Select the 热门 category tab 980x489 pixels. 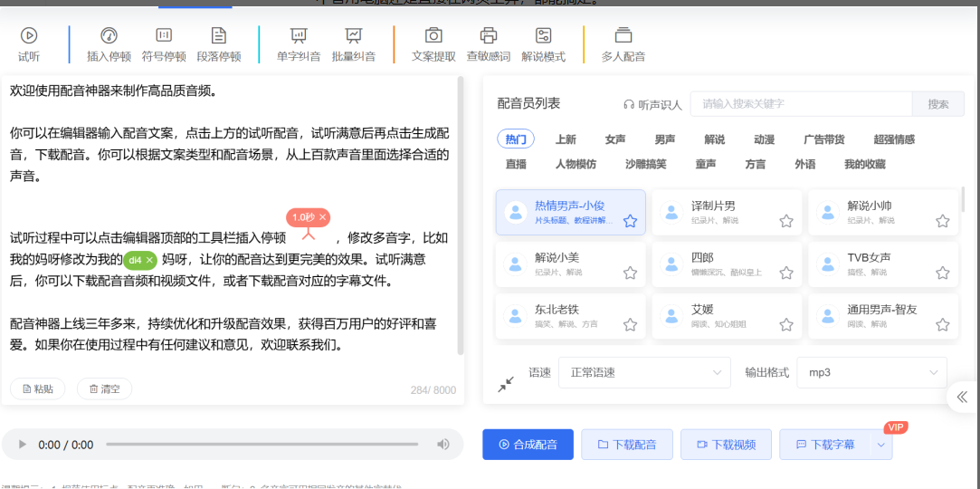516,139
